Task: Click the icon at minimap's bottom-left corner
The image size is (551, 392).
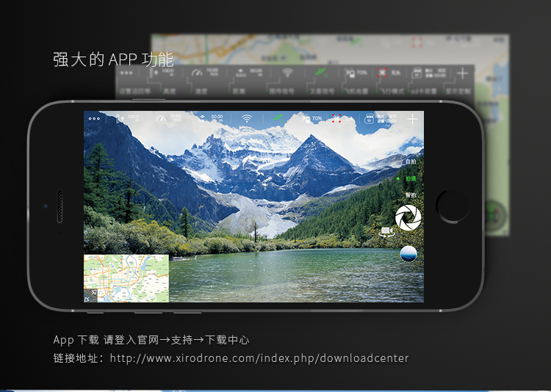Action: [x=90, y=297]
